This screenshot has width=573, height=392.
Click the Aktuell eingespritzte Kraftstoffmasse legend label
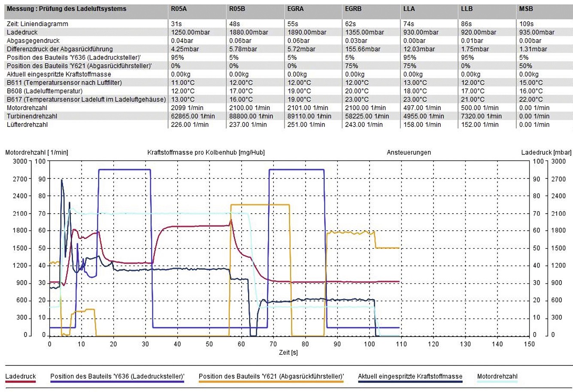(410, 376)
